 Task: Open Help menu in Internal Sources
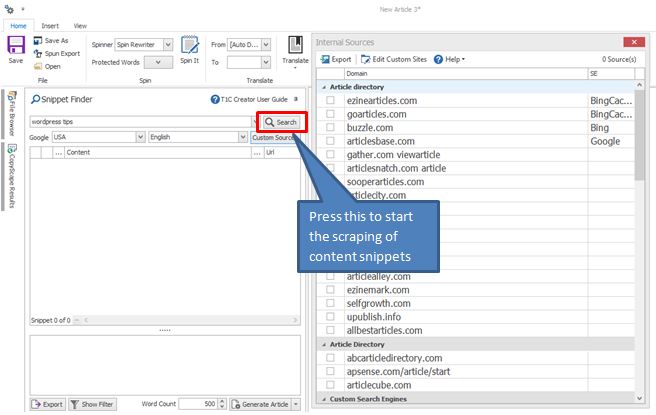(449, 59)
